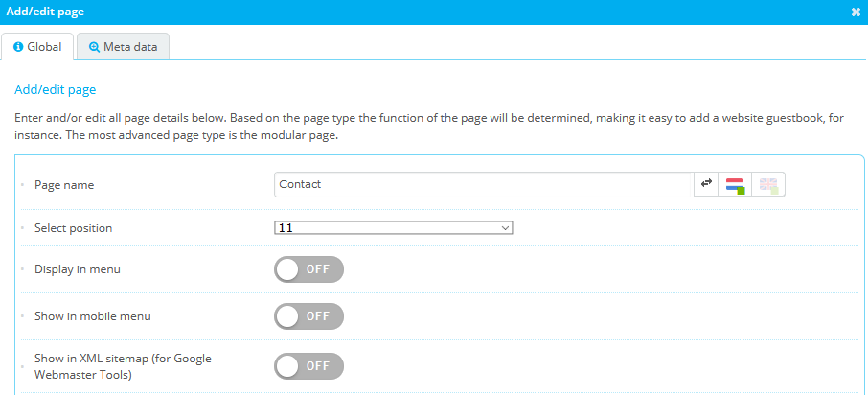Click the Add/edit page title bar
The height and width of the screenshot is (395, 868).
pyautogui.click(x=383, y=12)
